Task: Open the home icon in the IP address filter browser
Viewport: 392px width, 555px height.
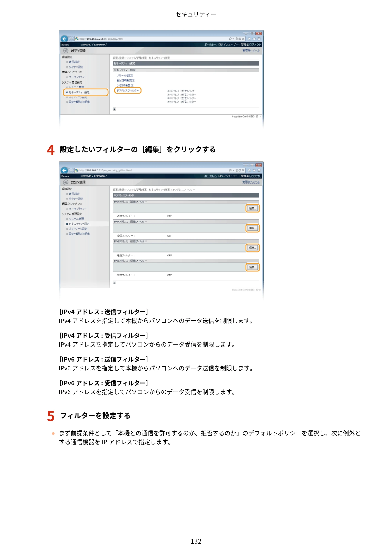Action: 250,170
